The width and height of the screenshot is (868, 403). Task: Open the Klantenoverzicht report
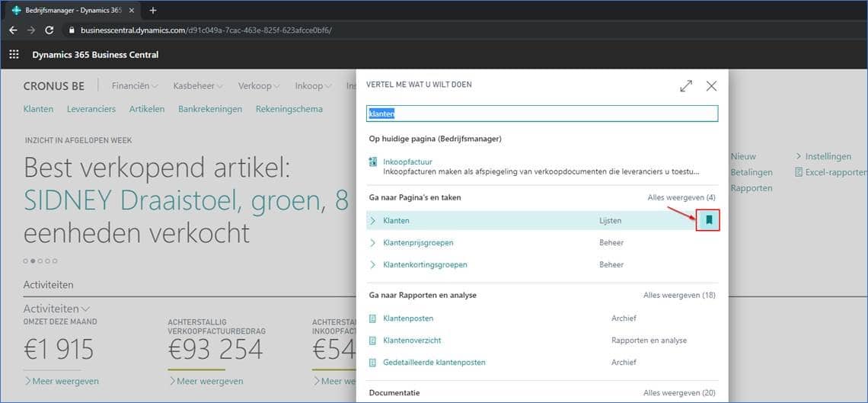[x=412, y=341]
